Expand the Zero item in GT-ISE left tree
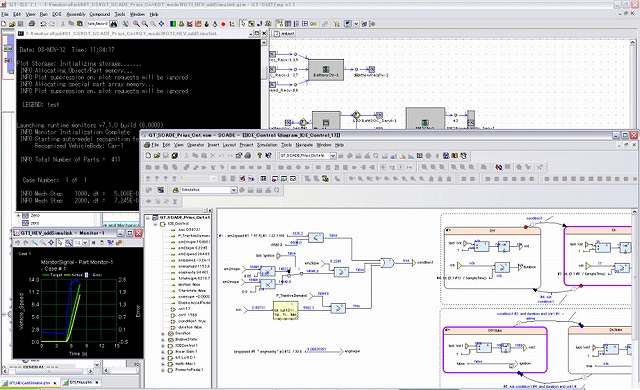Image resolution: width=640 pixels, height=390 pixels. click(x=18, y=215)
